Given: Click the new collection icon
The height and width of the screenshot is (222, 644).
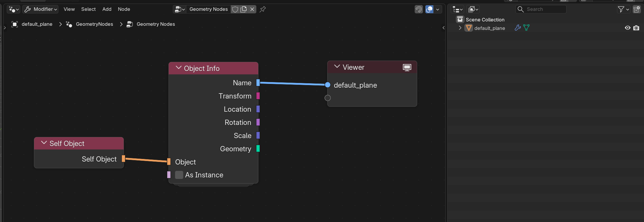Looking at the screenshot, I should click(x=636, y=9).
